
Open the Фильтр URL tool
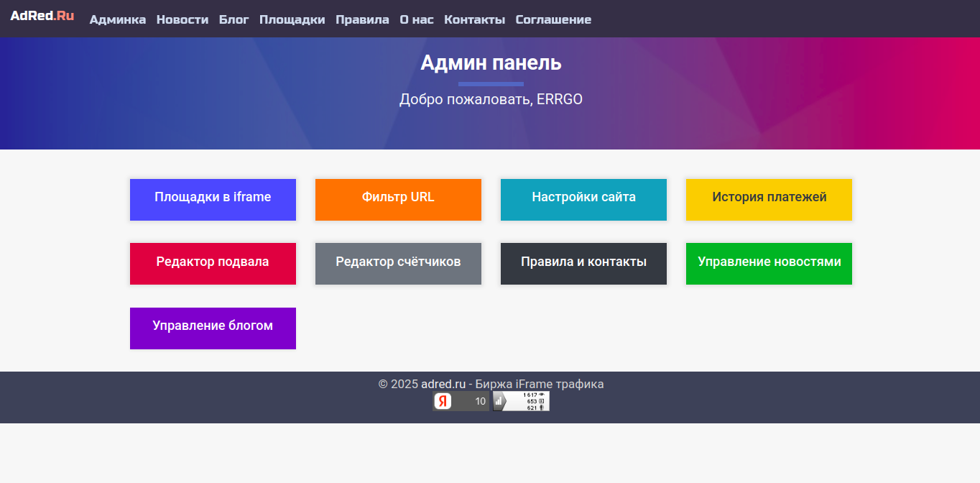coord(398,199)
